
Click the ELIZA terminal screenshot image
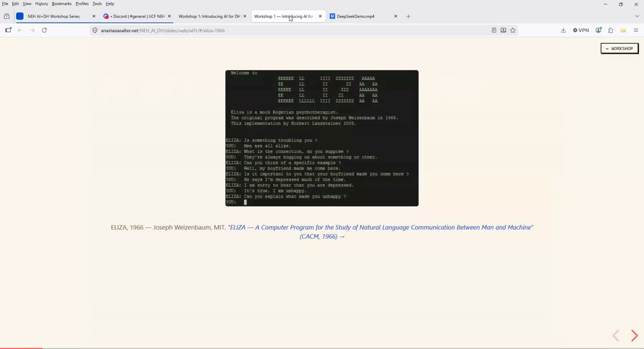(x=322, y=138)
